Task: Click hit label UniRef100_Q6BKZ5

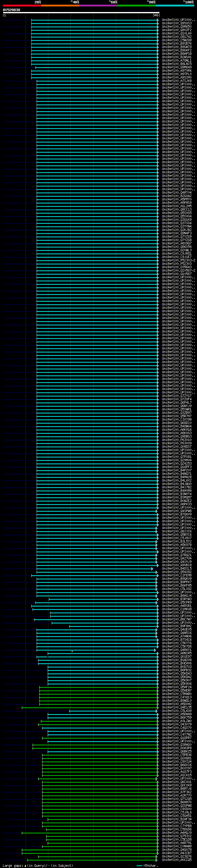Action: tap(177, 752)
